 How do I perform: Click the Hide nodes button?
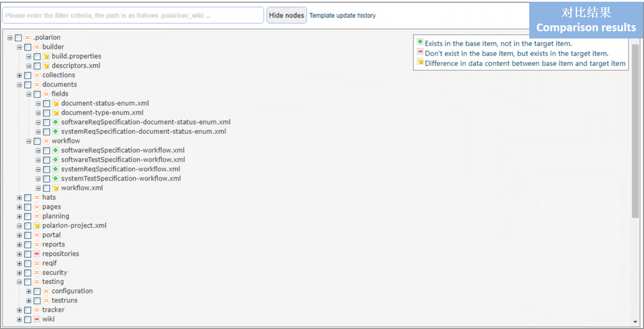tap(286, 15)
